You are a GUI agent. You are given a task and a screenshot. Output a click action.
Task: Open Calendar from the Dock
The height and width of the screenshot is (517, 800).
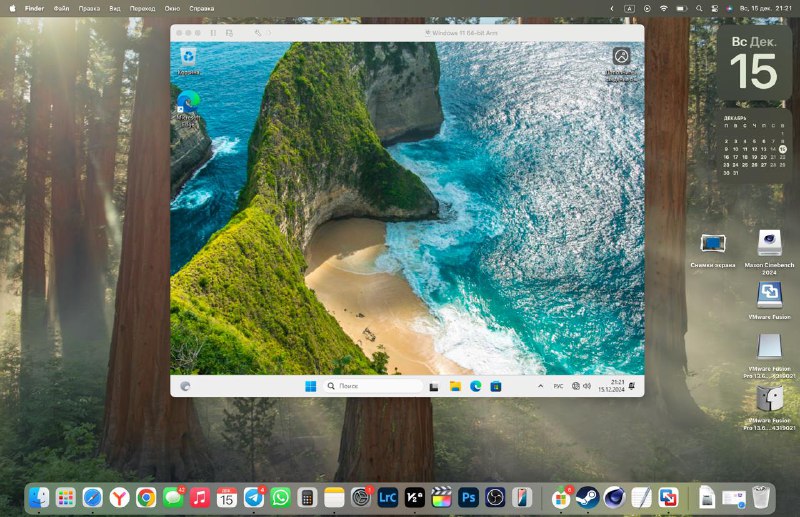(x=227, y=498)
